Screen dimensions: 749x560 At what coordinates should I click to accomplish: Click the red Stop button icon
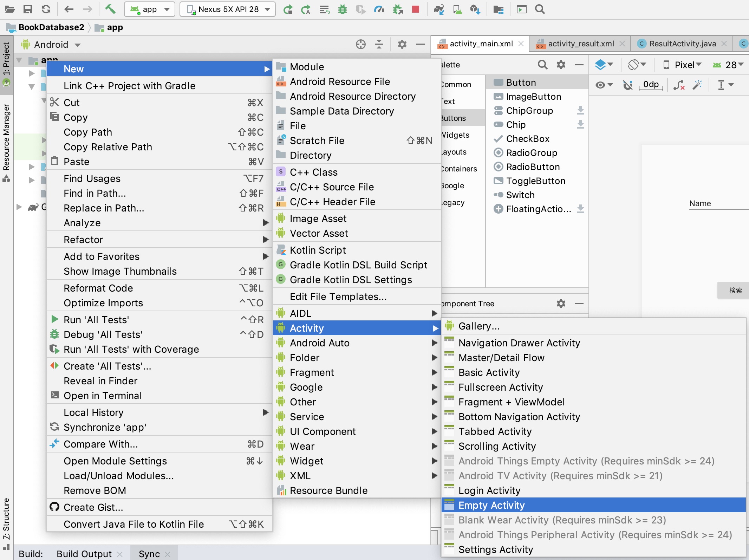(x=416, y=9)
